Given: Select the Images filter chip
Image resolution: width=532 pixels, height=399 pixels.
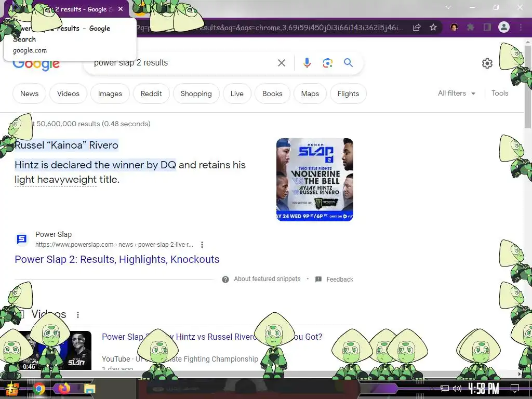Looking at the screenshot, I should (110, 94).
